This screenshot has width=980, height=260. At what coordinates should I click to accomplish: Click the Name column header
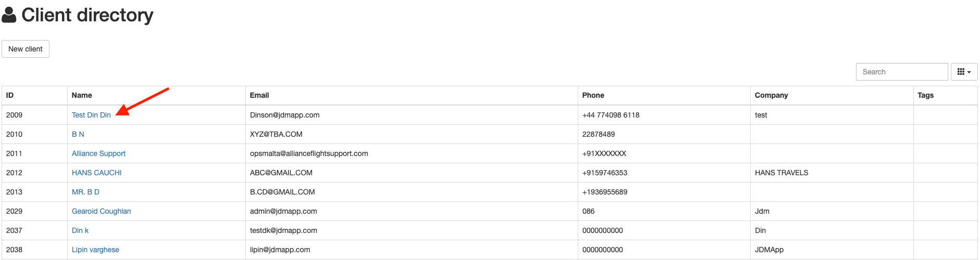(82, 95)
